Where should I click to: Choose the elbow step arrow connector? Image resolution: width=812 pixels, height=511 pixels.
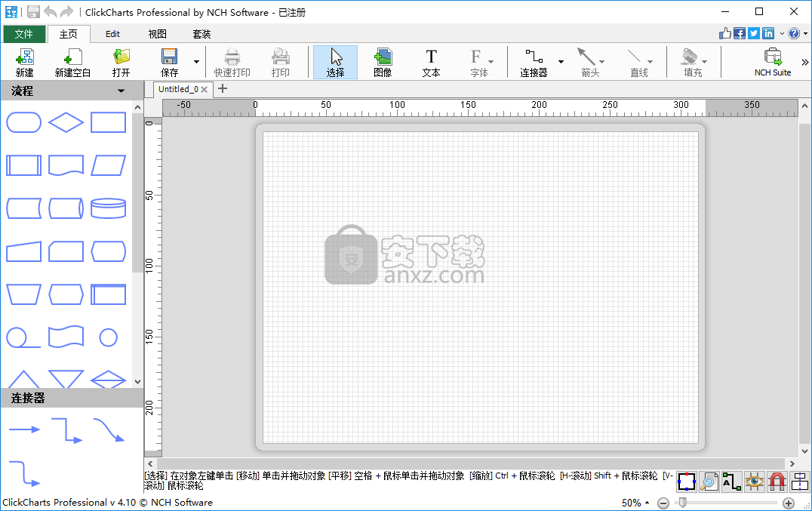[67, 431]
